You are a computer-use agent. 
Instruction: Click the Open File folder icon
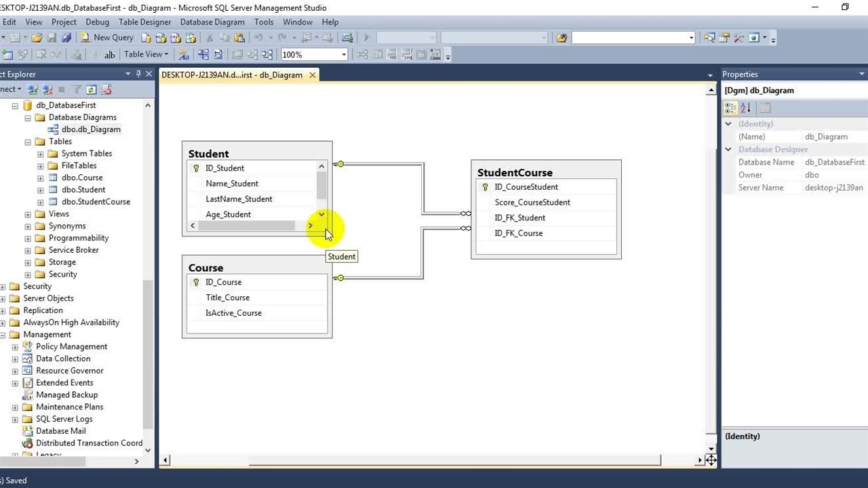coord(37,38)
